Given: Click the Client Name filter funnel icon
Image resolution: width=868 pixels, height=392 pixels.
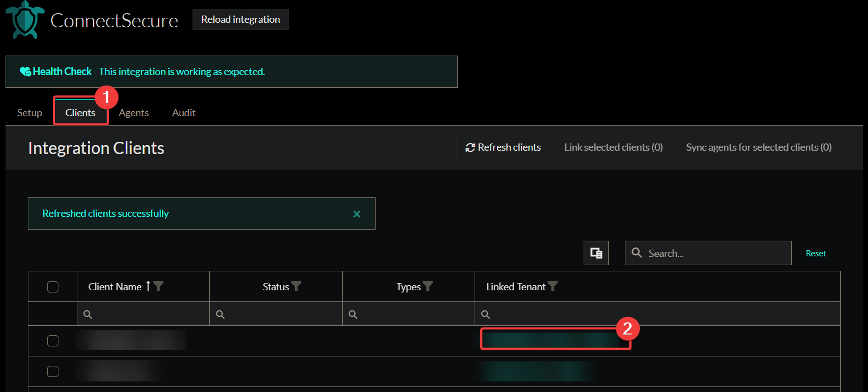Looking at the screenshot, I should (159, 286).
